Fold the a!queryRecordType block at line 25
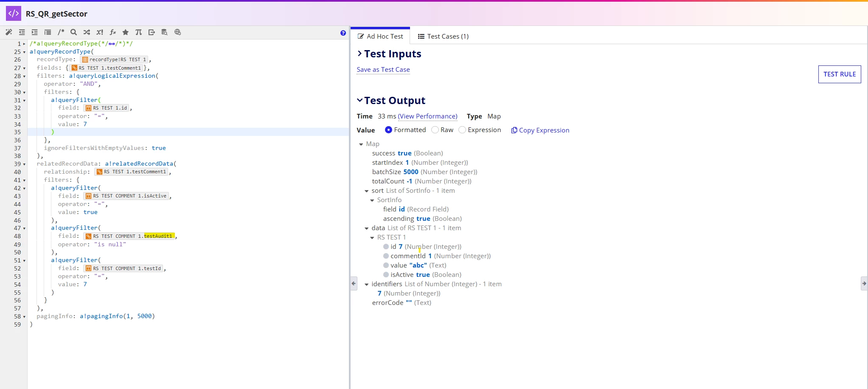 24,52
